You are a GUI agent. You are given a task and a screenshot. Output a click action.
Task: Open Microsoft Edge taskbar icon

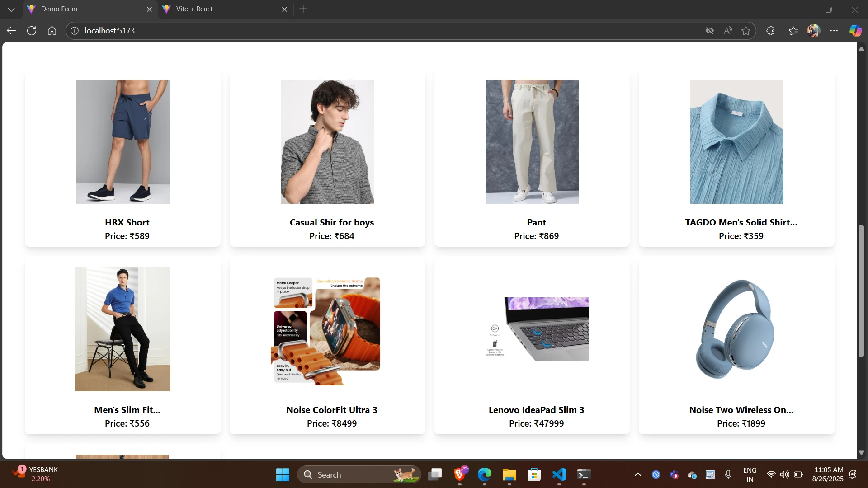[485, 475]
